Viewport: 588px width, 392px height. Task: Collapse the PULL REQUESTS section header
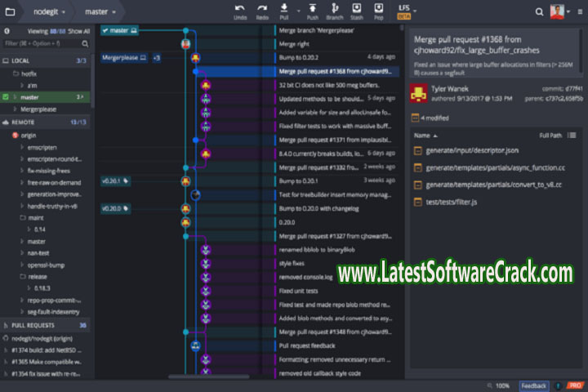[33, 325]
